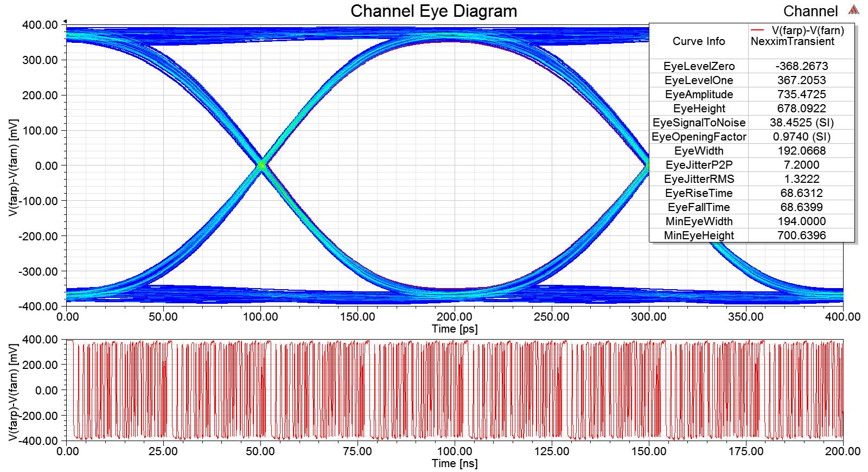Select the Channel Eye Diagram title

point(433,11)
